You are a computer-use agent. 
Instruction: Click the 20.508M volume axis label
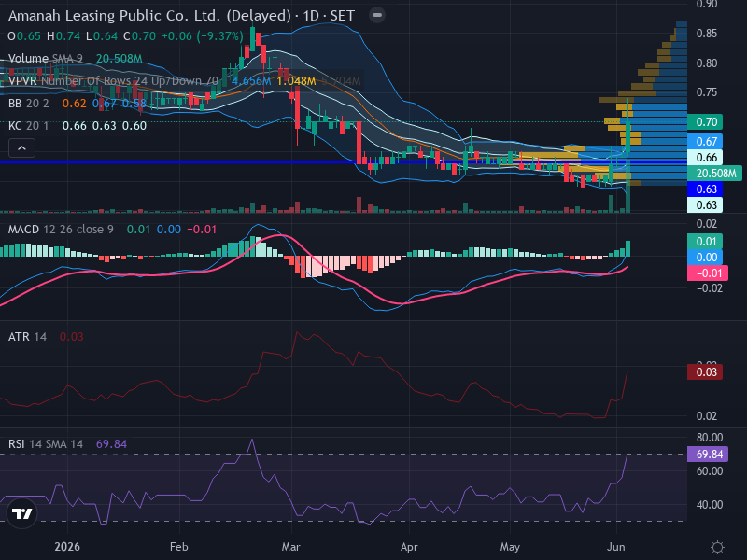click(x=714, y=173)
